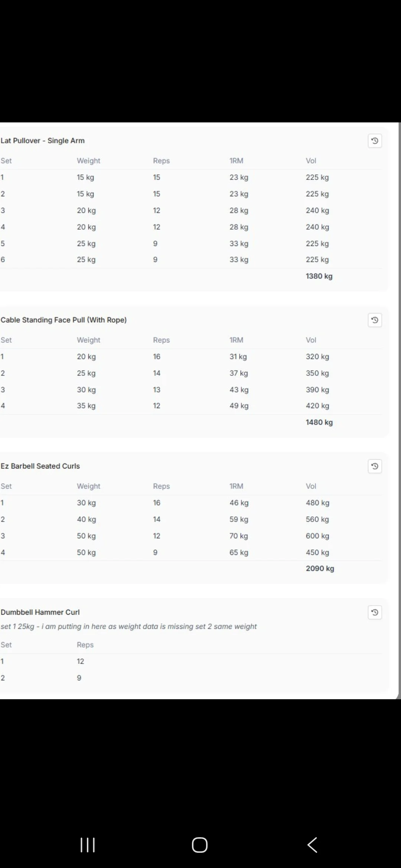The width and height of the screenshot is (401, 868).
Task: Open history for Cable Standing Face Pull
Action: [375, 320]
